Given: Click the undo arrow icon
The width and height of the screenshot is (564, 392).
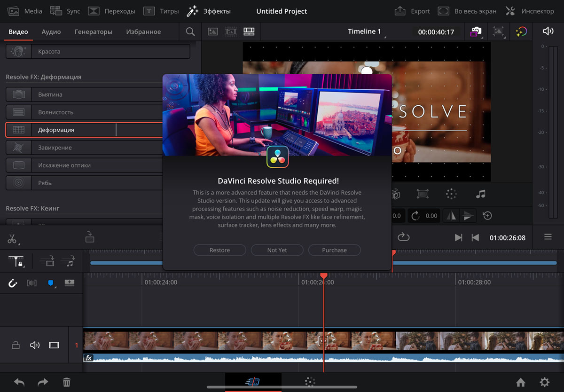Looking at the screenshot, I should (19, 383).
